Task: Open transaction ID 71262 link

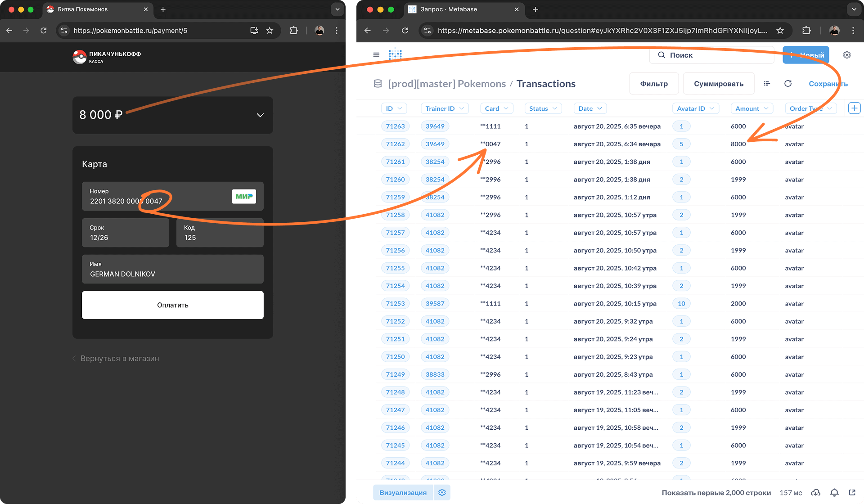Action: (x=395, y=144)
